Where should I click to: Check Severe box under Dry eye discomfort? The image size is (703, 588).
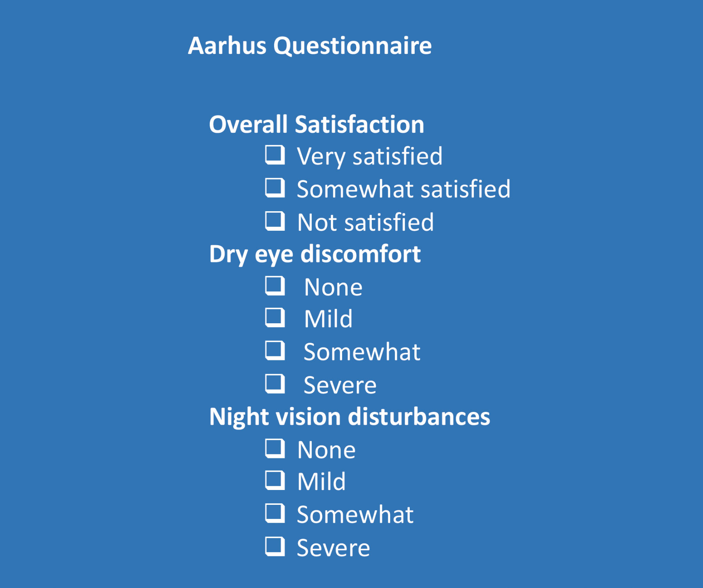(x=275, y=384)
